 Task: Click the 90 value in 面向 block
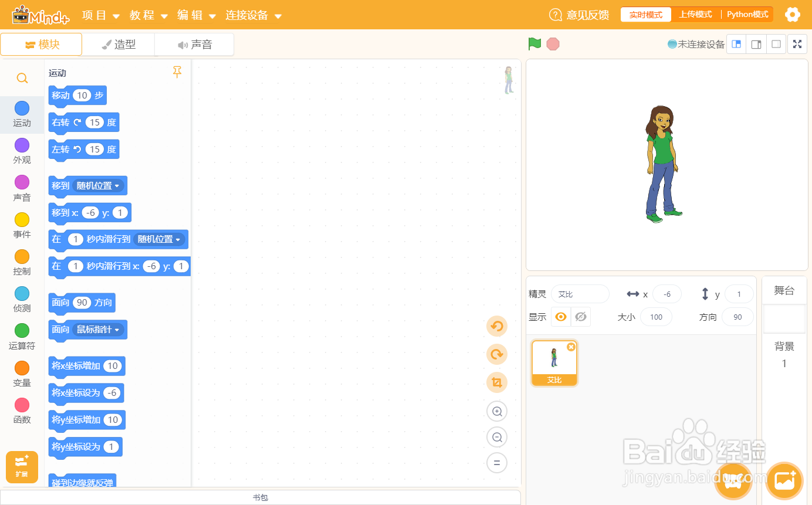coord(82,303)
